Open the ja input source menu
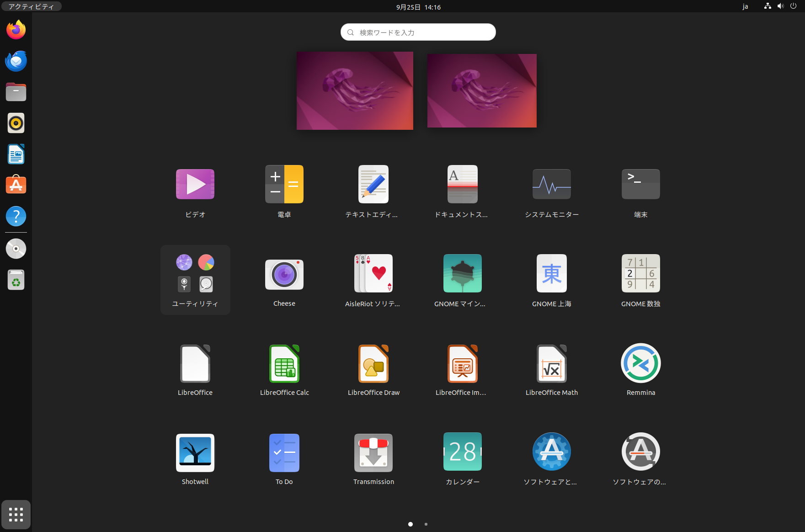The height and width of the screenshot is (532, 805). coord(745,6)
